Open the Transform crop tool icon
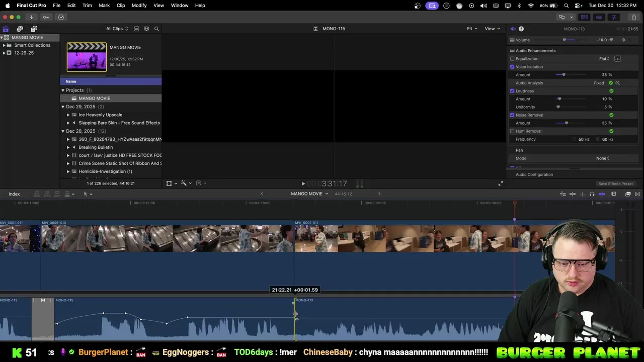644x362 pixels. (169, 184)
